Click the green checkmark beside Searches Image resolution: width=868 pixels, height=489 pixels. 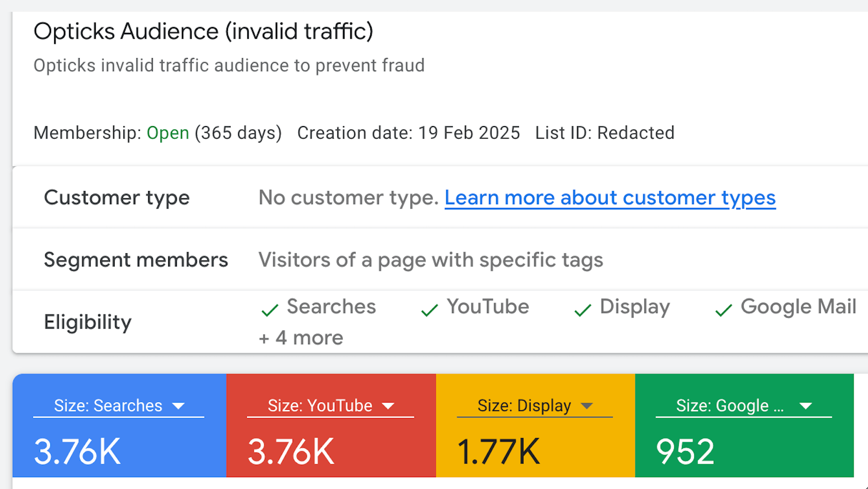269,309
